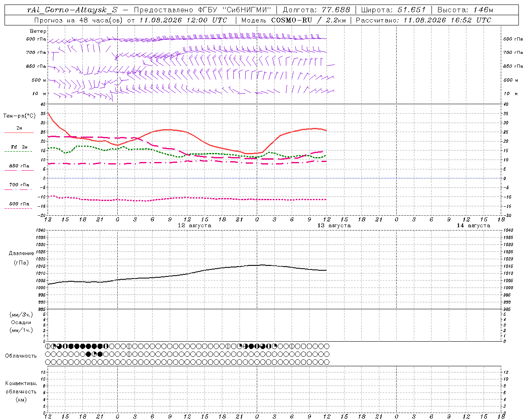Click the 2м temperature legend line
This screenshot has height=420, width=525.
click(x=19, y=130)
